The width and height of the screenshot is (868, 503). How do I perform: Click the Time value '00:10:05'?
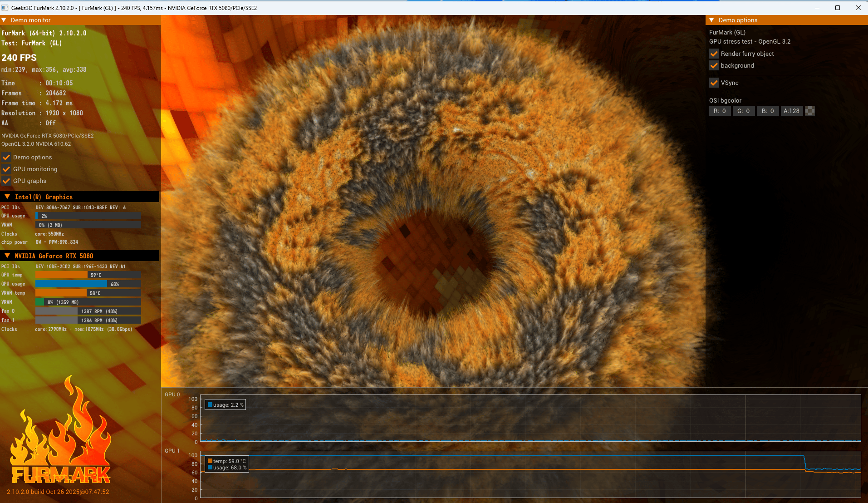pos(59,83)
